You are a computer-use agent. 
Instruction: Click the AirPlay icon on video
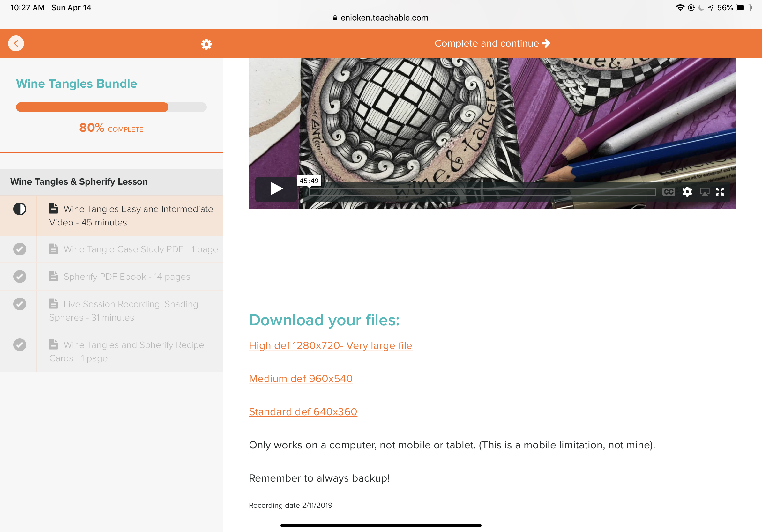pos(705,192)
